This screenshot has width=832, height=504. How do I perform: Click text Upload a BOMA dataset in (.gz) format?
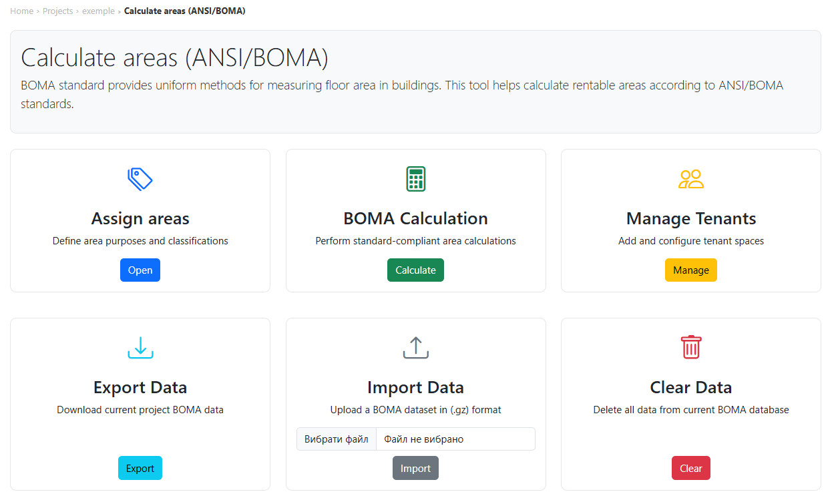pos(415,410)
